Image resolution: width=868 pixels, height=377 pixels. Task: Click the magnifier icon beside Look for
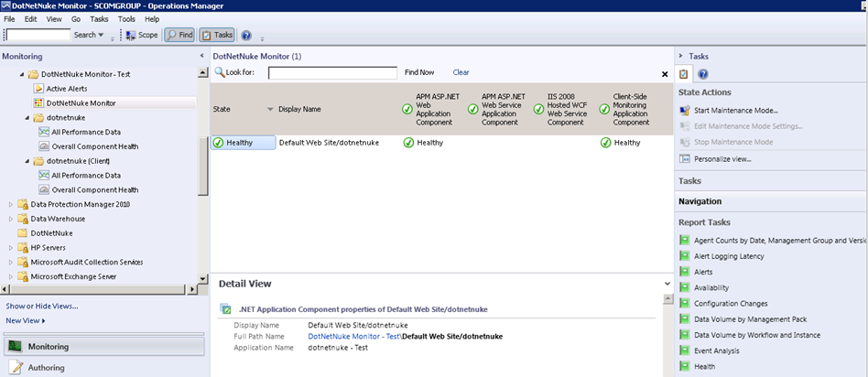click(219, 72)
